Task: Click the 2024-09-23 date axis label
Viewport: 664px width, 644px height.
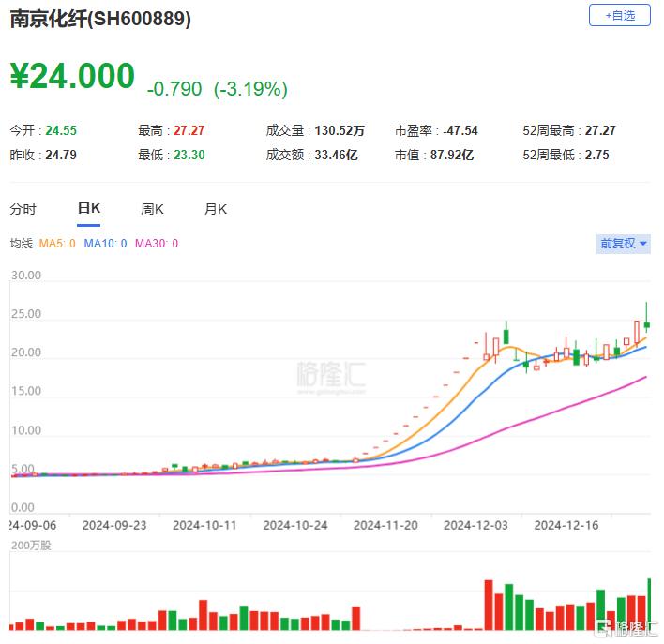Action: click(114, 526)
